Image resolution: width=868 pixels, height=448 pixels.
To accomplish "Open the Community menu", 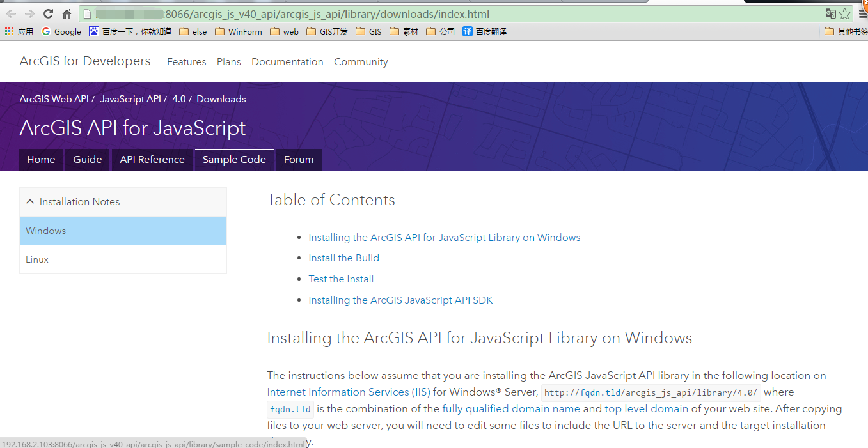I will [x=361, y=62].
